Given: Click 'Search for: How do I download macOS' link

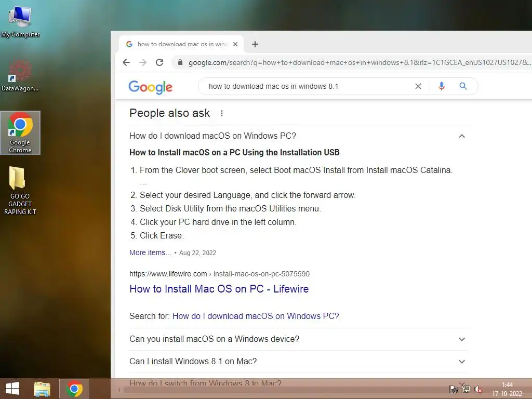Looking at the screenshot, I should point(256,316).
